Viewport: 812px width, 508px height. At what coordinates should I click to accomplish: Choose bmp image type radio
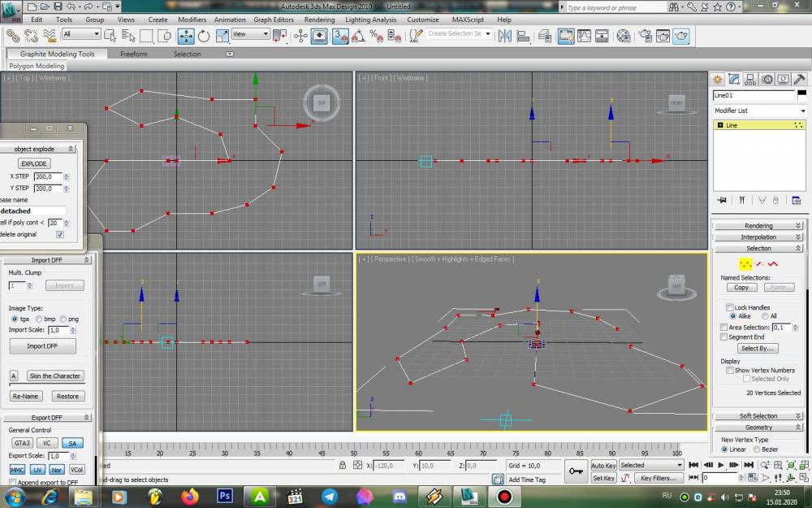tap(39, 319)
